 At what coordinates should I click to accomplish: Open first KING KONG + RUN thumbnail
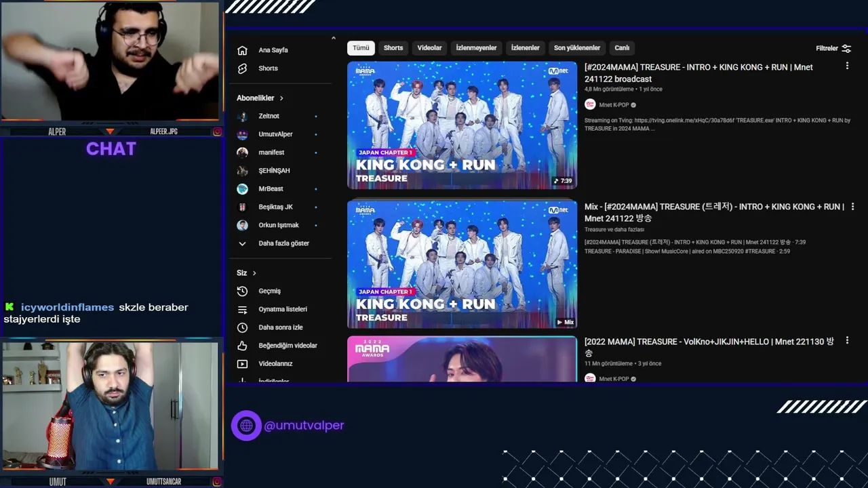(x=462, y=125)
